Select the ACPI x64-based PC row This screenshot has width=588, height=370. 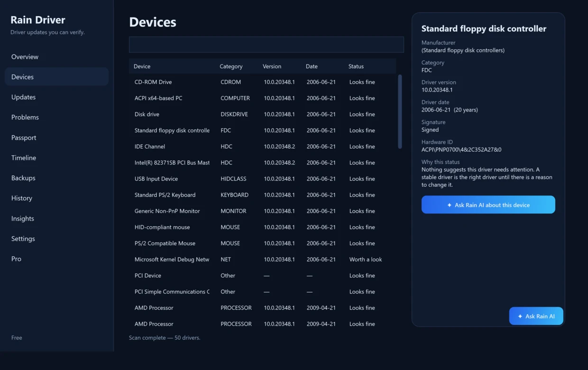click(262, 98)
